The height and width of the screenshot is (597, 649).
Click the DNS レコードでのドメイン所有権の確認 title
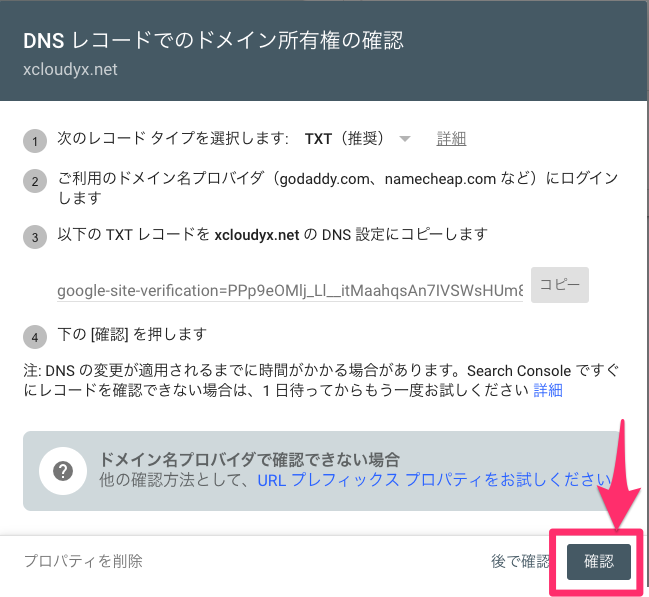pyautogui.click(x=213, y=41)
